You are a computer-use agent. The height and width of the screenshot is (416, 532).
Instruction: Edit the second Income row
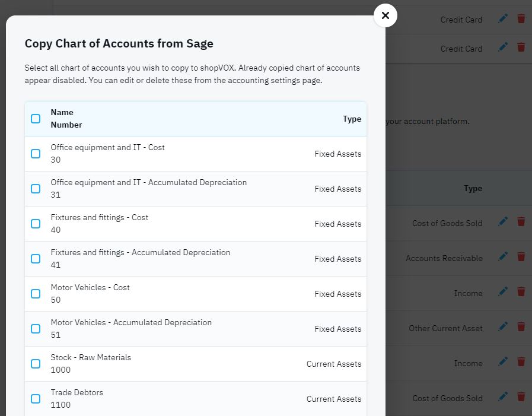(503, 361)
